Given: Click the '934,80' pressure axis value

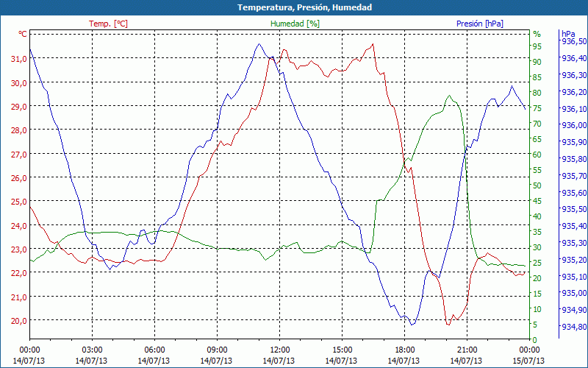Looking at the screenshot, I should point(574,327).
